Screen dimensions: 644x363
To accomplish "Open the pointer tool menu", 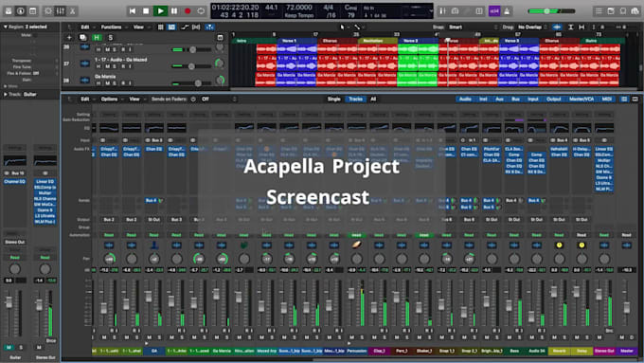I will pyautogui.click(x=343, y=27).
